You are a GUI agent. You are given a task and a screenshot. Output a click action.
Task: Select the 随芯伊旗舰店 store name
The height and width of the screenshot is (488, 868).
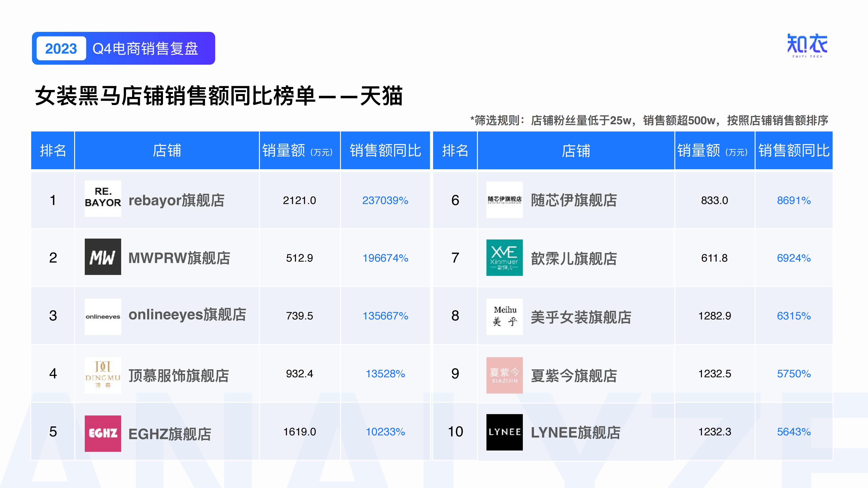[574, 200]
